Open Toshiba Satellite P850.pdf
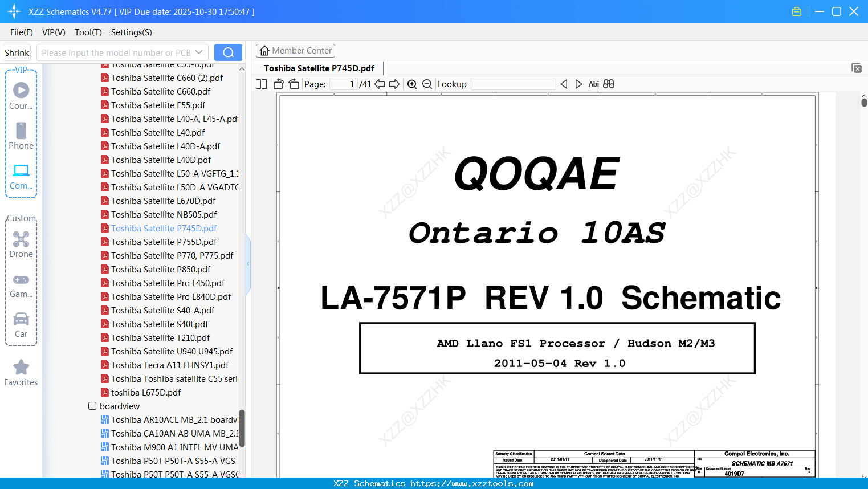Image resolution: width=868 pixels, height=489 pixels. pos(161,270)
